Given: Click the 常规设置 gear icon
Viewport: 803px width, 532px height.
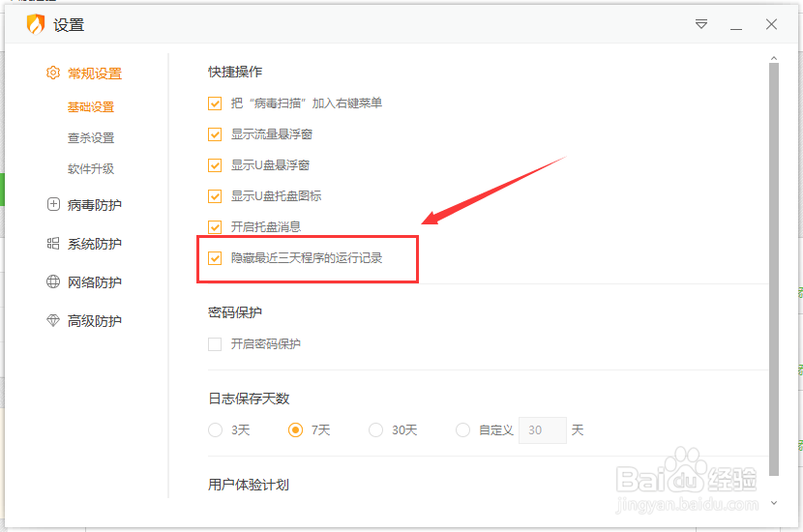Looking at the screenshot, I should tap(53, 73).
